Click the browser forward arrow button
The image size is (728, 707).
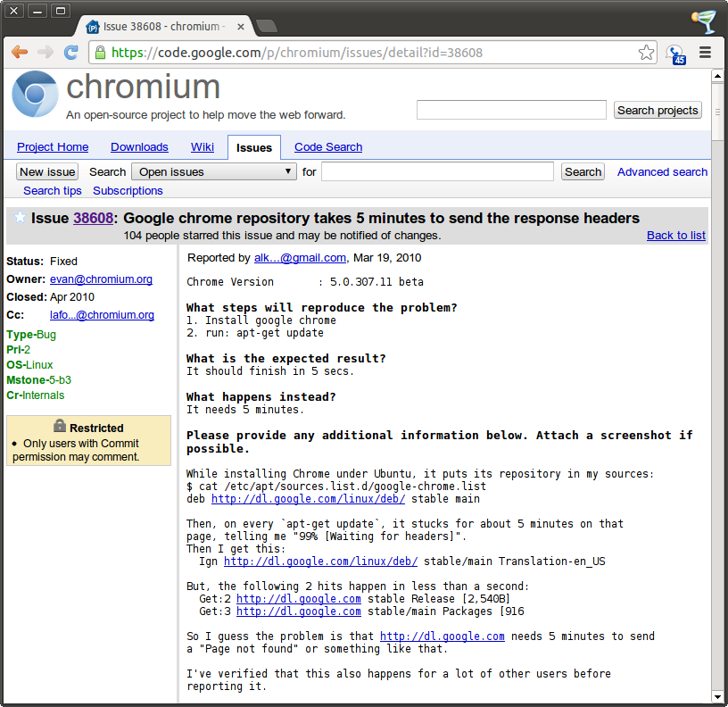pyautogui.click(x=45, y=53)
